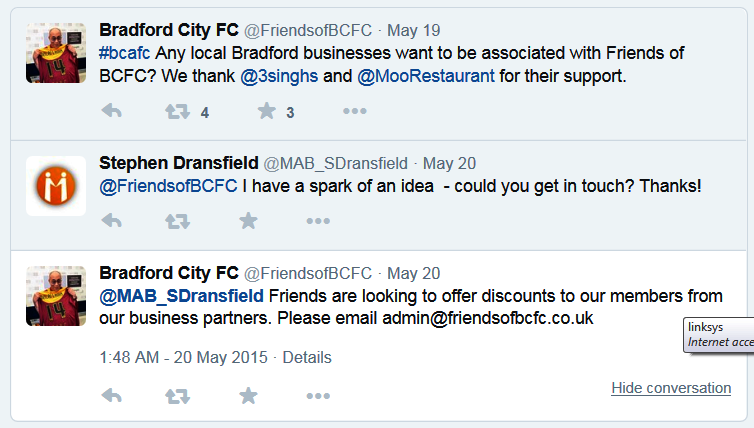Retweet the Bradford businesses tweet
754x428 pixels.
coord(177,112)
